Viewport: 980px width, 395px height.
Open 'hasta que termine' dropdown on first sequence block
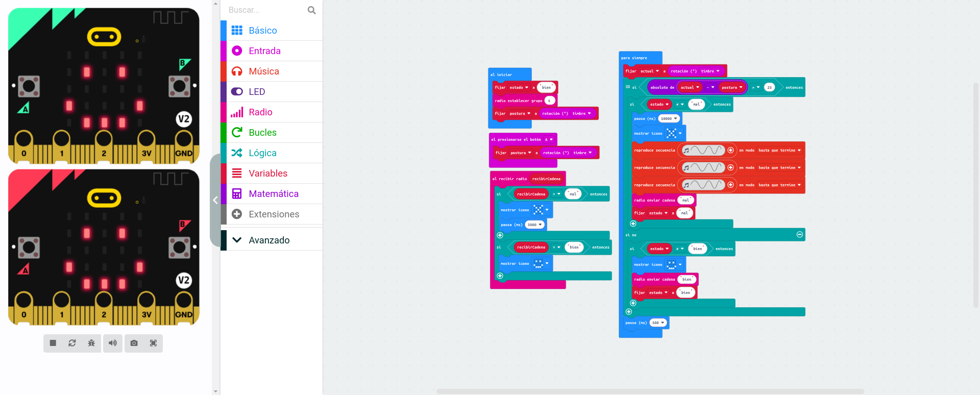(x=779, y=150)
